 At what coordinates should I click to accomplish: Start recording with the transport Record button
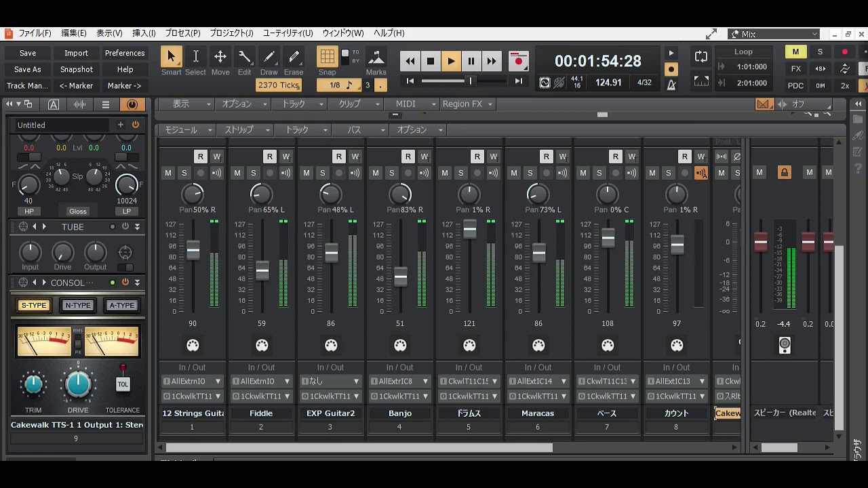pos(519,61)
